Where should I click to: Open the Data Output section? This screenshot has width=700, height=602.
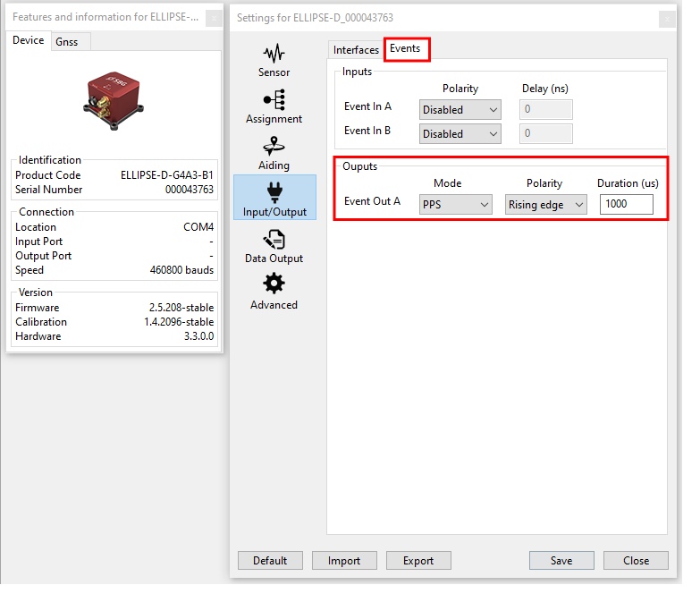(x=274, y=246)
